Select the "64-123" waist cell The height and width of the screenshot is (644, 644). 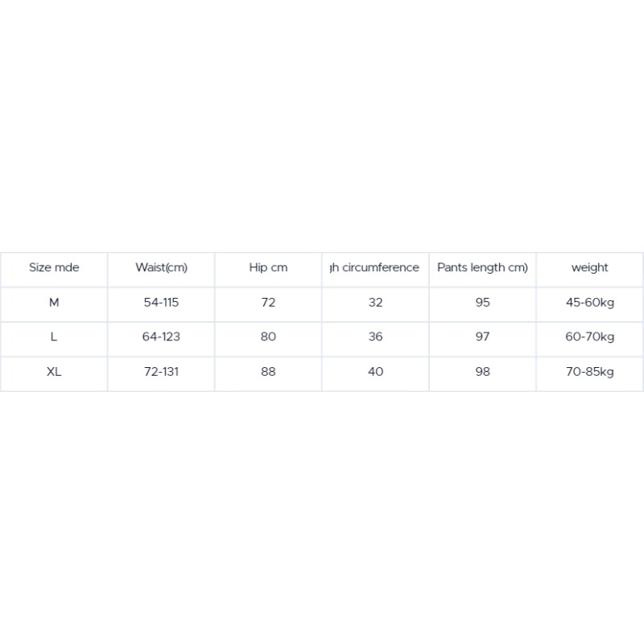[161, 337]
